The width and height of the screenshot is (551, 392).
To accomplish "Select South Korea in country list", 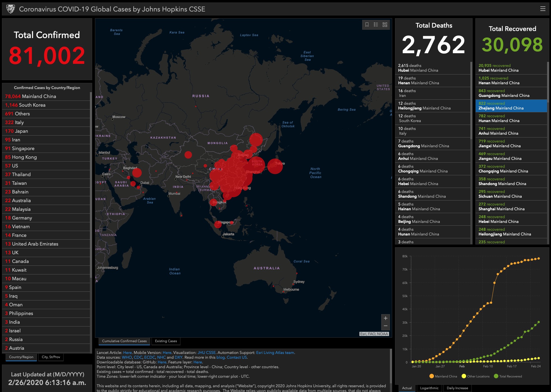I will point(32,105).
